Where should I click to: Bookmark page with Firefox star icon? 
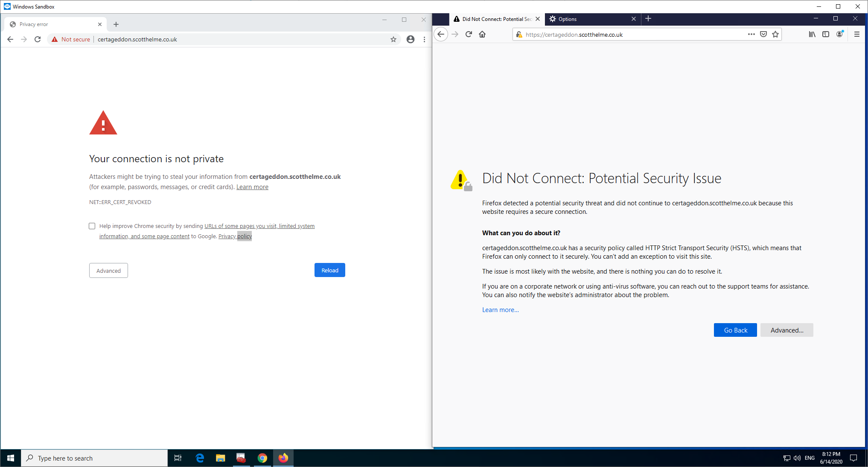coord(775,35)
